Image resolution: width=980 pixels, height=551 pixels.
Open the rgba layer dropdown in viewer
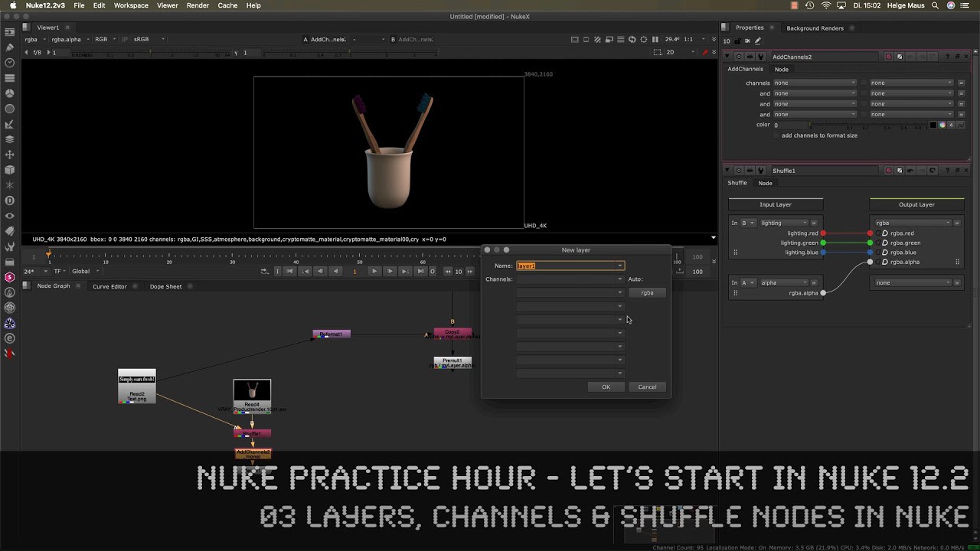click(34, 39)
